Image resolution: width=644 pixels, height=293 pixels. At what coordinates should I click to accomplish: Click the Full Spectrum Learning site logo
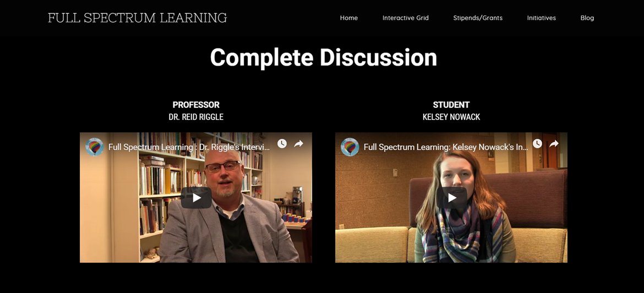(x=137, y=18)
